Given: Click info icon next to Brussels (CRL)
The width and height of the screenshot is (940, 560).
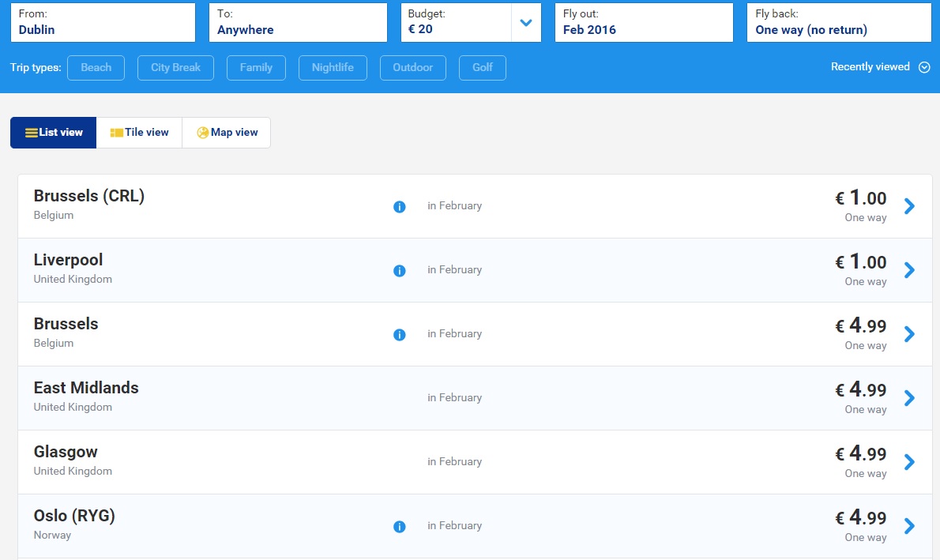Looking at the screenshot, I should (400, 207).
